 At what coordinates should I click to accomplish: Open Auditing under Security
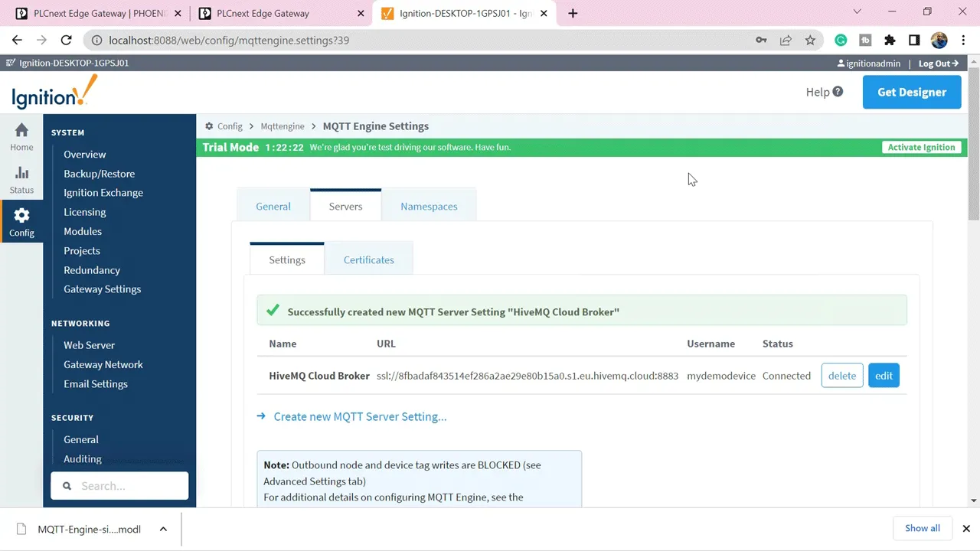coord(83,458)
